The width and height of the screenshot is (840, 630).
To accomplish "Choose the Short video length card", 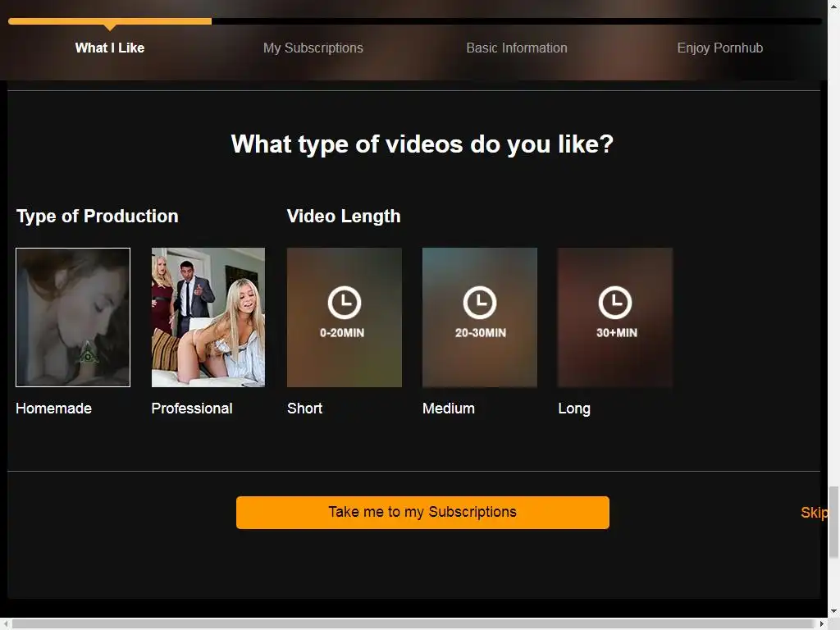I will coord(344,317).
